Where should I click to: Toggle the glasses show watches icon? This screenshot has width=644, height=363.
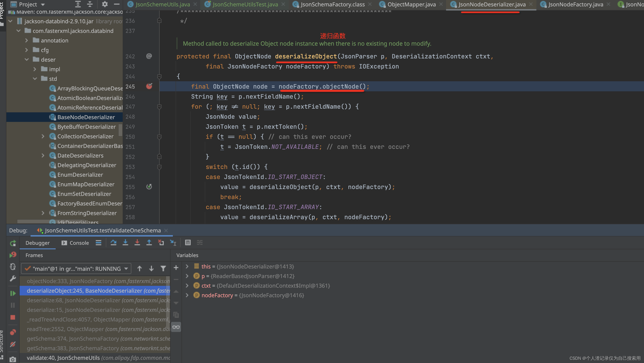coord(176,327)
